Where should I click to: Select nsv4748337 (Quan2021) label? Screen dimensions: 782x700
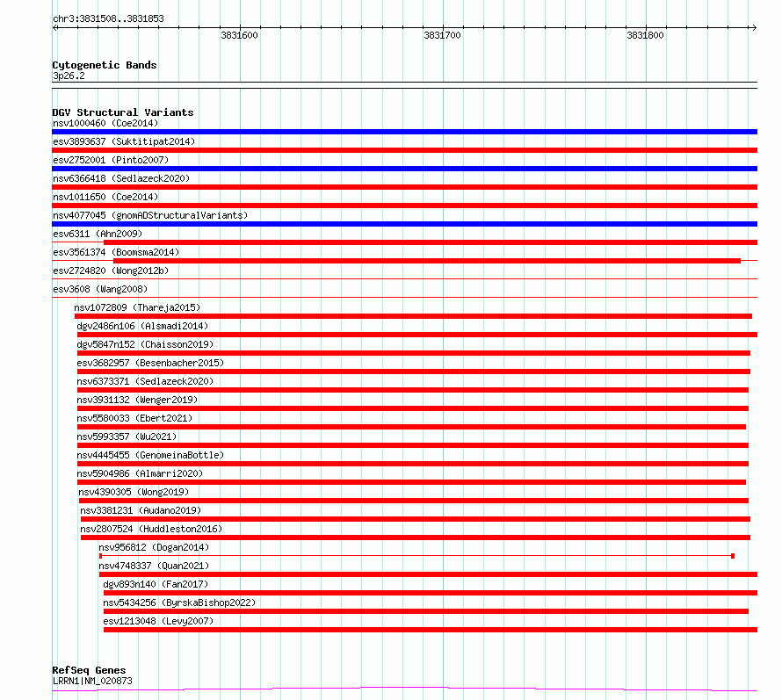point(154,566)
